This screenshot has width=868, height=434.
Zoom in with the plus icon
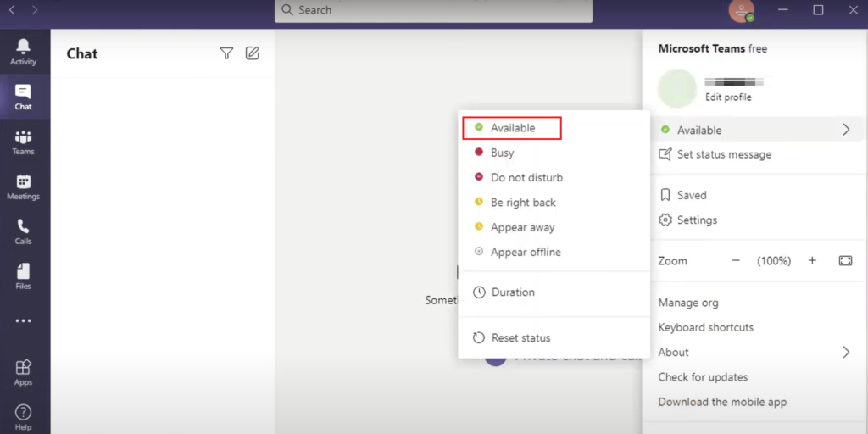pos(812,261)
